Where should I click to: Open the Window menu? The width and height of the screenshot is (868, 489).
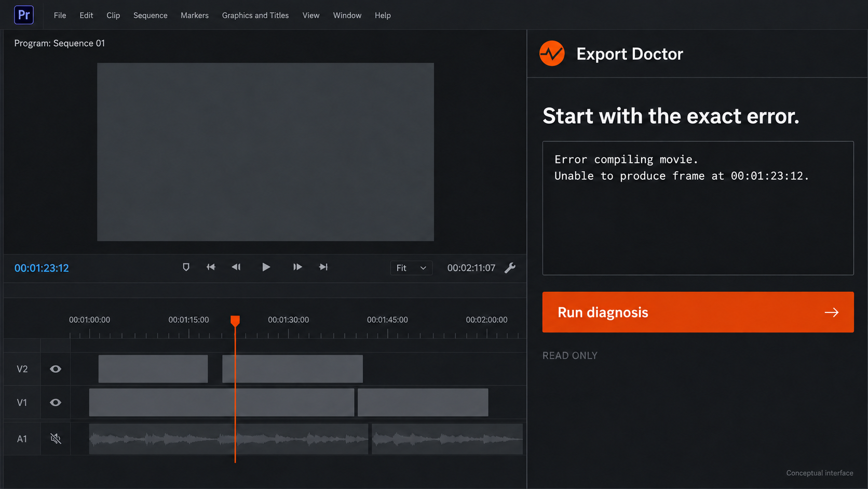tap(347, 16)
